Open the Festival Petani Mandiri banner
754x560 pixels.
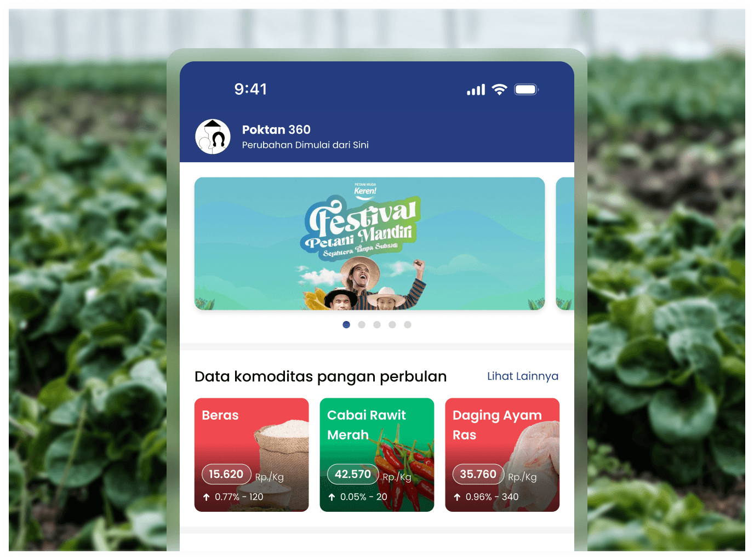(370, 244)
